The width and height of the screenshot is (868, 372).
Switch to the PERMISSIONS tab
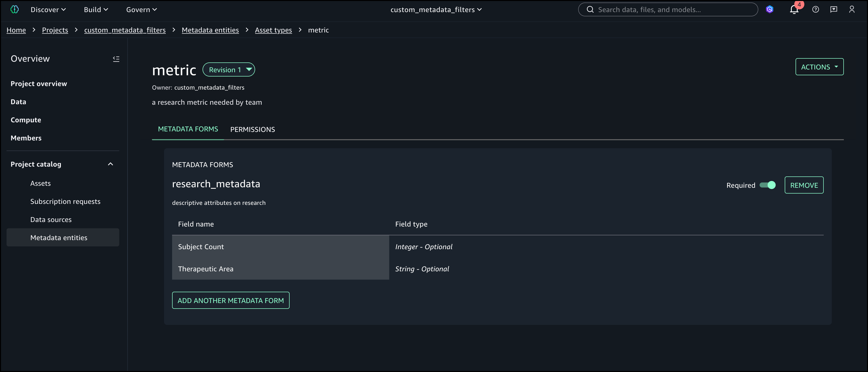(x=252, y=129)
